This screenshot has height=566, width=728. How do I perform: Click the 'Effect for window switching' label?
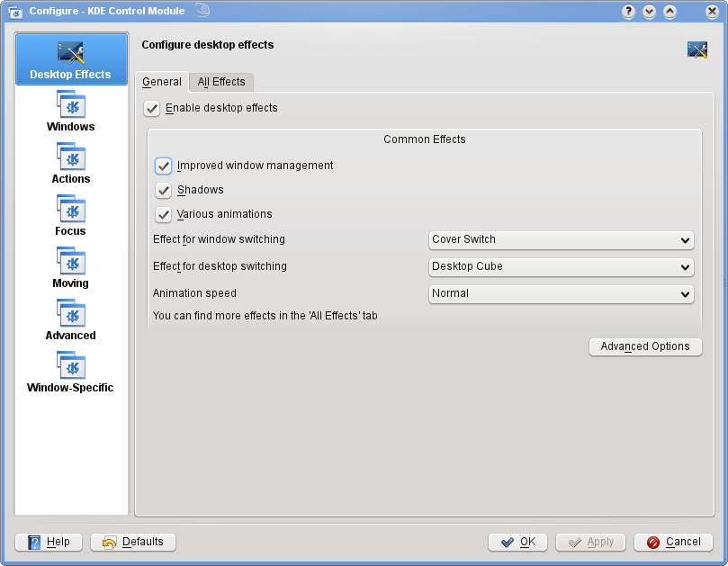click(x=219, y=239)
